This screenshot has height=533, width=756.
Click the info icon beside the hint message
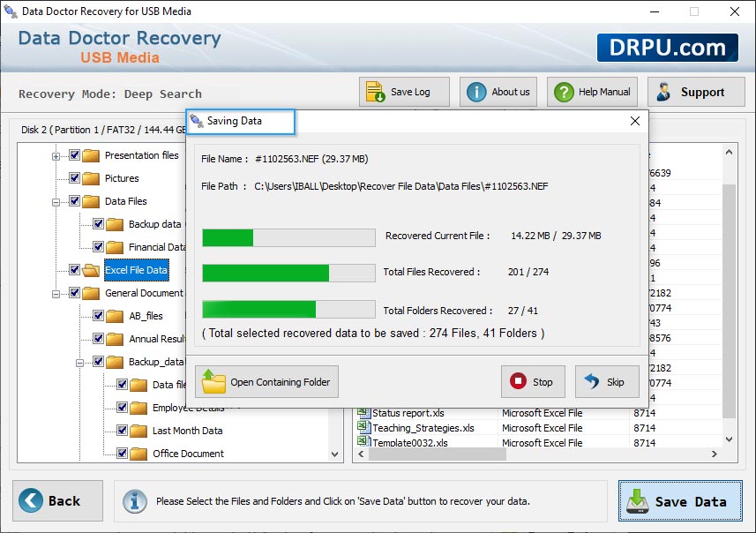pyautogui.click(x=134, y=501)
